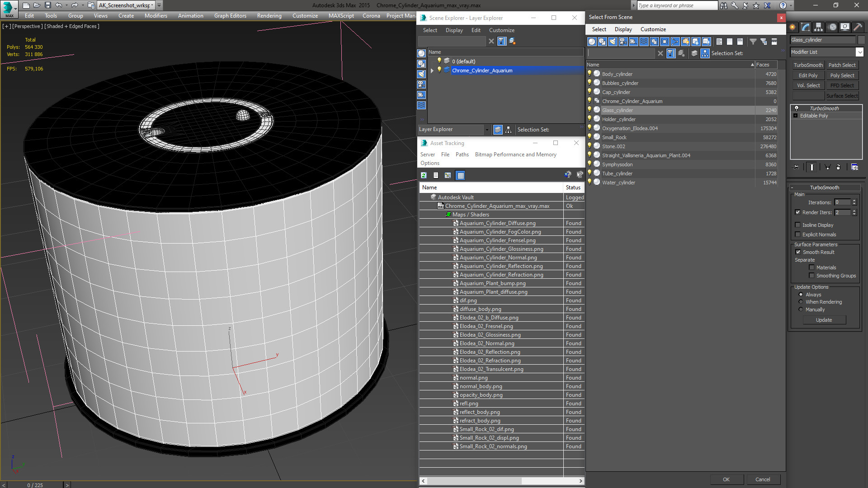Image resolution: width=868 pixels, height=488 pixels.
Task: Select the Manually update option
Action: pos(801,310)
